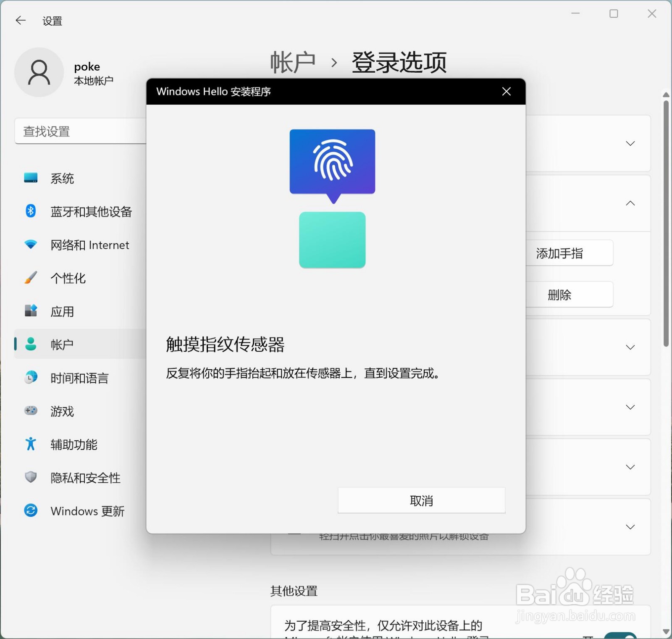Cancel fingerprint setup with 取消 button
Screen dimensions: 672x639
pos(421,500)
